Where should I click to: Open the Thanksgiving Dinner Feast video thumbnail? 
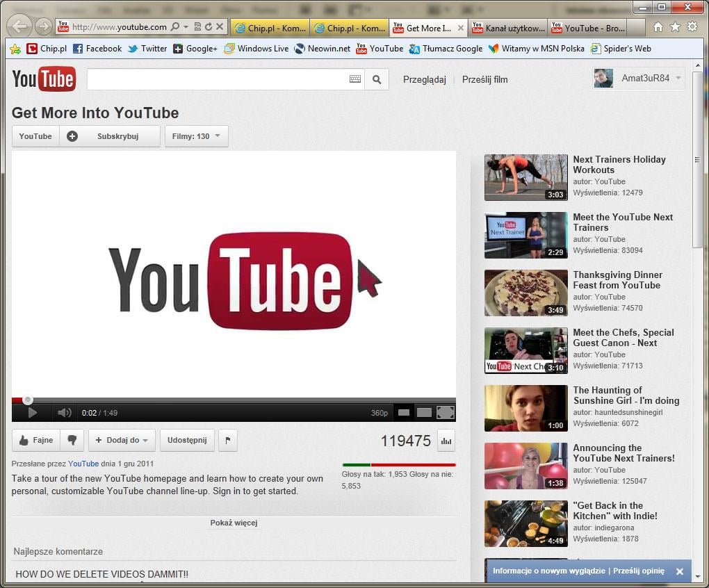(525, 292)
